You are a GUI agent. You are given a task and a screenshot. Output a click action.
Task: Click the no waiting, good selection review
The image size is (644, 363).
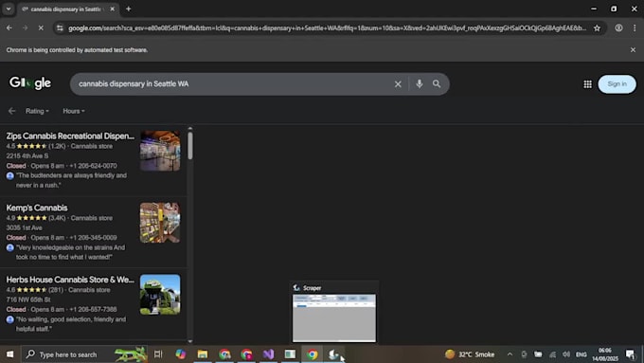[71, 324]
